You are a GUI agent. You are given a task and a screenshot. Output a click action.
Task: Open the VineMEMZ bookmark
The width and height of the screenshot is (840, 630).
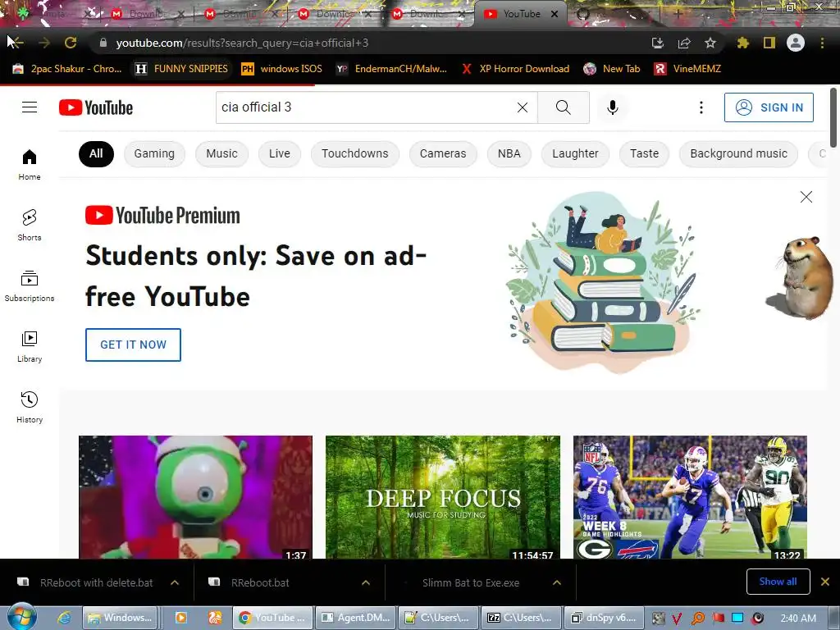pyautogui.click(x=688, y=69)
